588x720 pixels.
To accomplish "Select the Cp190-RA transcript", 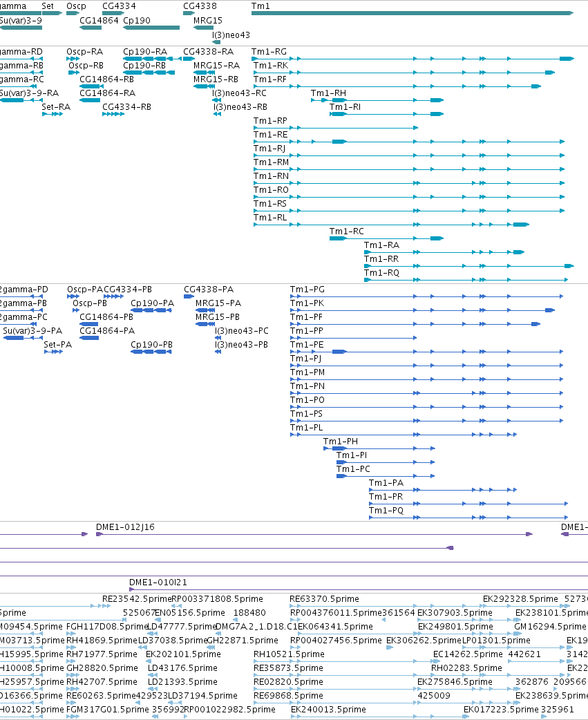I will point(152,59).
